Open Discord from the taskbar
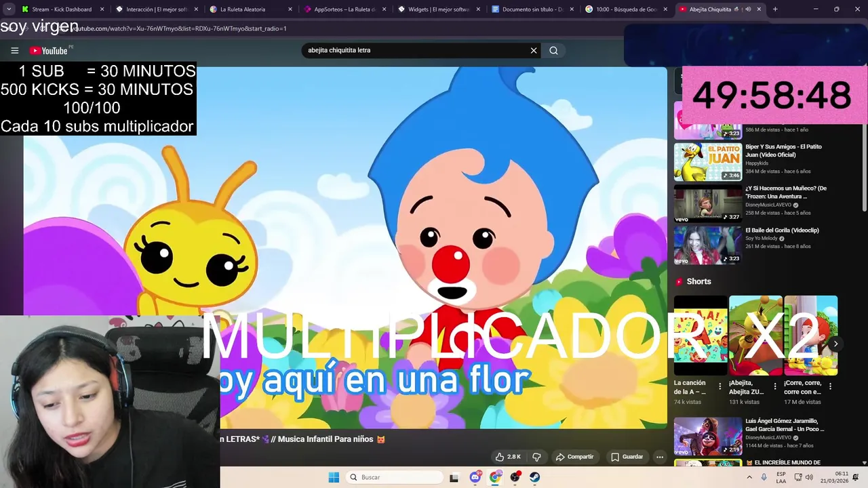The image size is (868, 488). click(x=475, y=477)
